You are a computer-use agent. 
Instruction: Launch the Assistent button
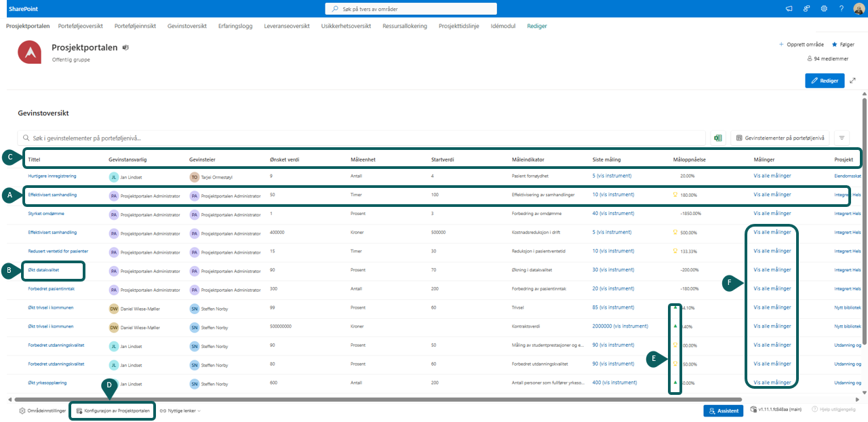724,410
